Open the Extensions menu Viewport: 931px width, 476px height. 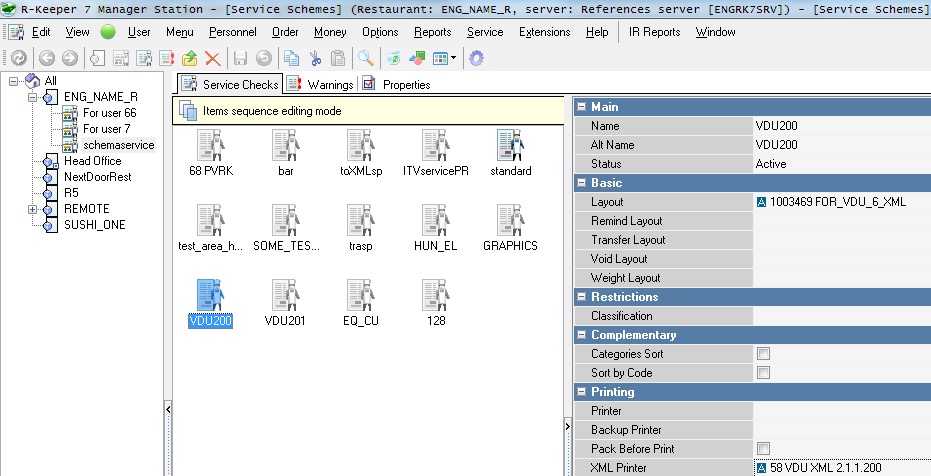(x=544, y=32)
